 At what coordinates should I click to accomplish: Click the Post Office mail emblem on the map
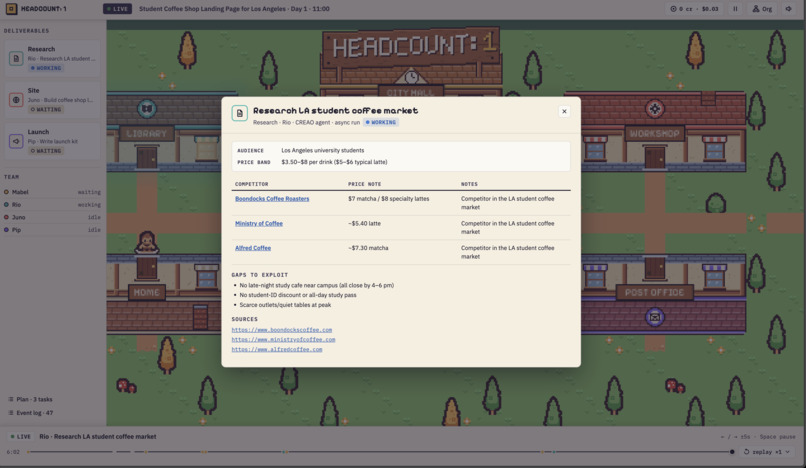click(x=654, y=317)
